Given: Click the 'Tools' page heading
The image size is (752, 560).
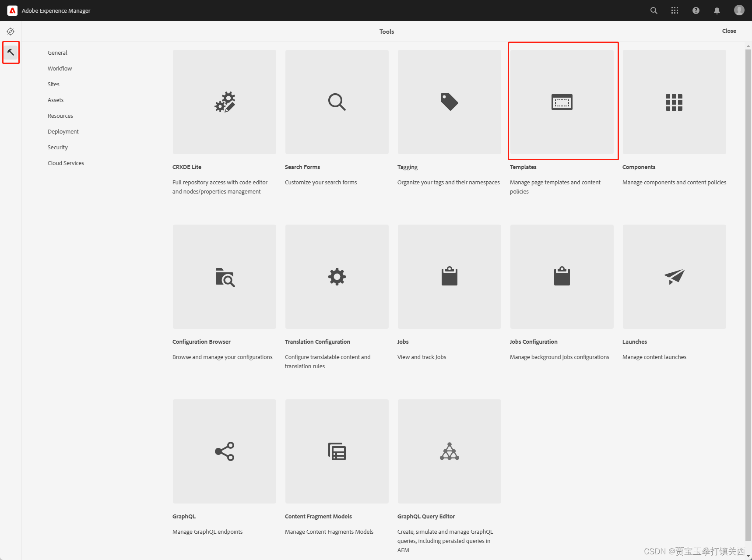Looking at the screenshot, I should [387, 32].
